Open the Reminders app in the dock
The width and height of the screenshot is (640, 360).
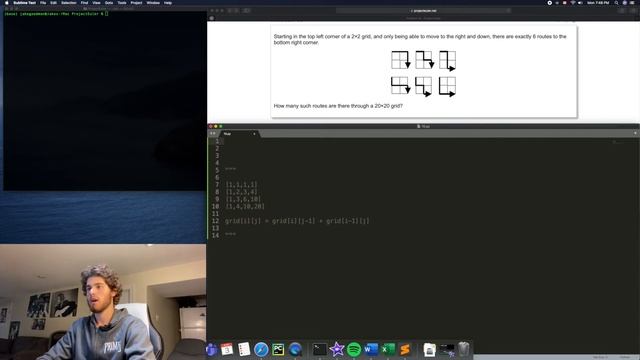click(244, 350)
